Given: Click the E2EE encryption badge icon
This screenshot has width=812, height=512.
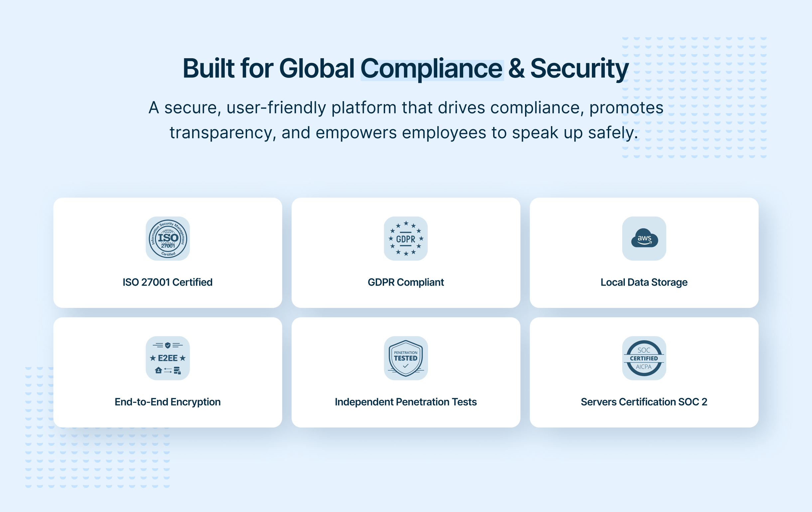Looking at the screenshot, I should click(x=168, y=358).
